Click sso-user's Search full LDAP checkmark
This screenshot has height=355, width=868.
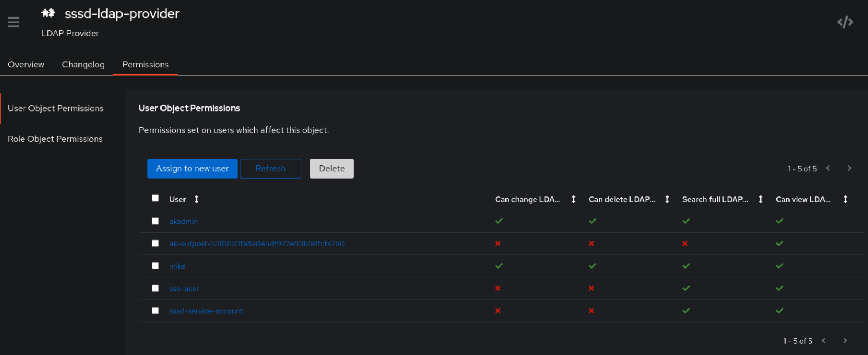coord(686,288)
